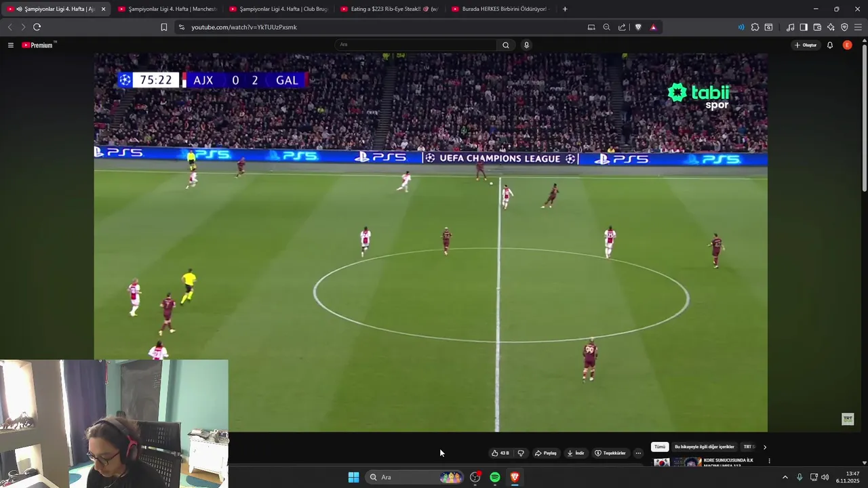This screenshot has width=868, height=488.
Task: Select the Bu hikayeyle ilgili diğer içerikler chip
Action: (705, 447)
